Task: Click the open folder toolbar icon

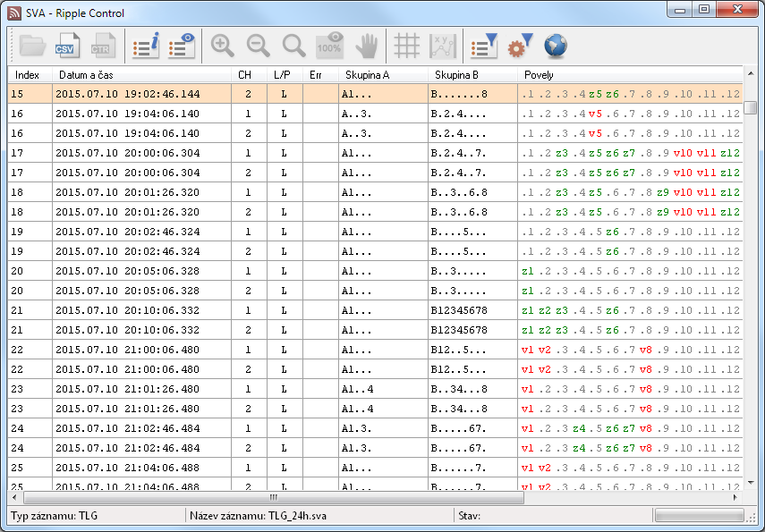Action: coord(32,46)
